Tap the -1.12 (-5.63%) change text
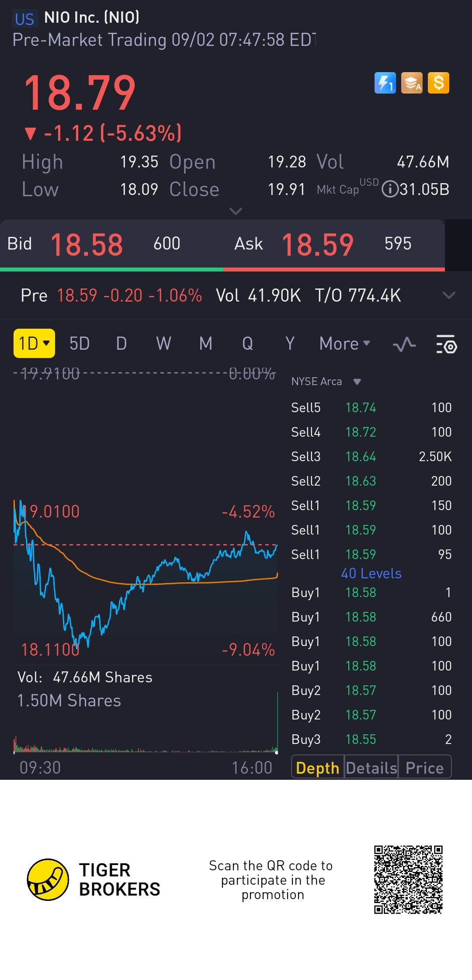 [113, 133]
